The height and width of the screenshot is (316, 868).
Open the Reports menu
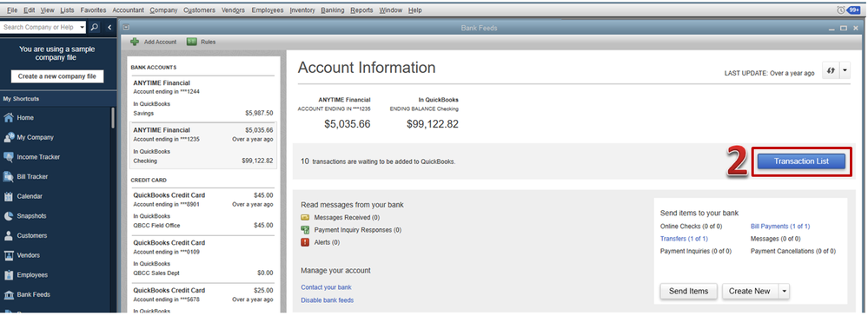click(x=361, y=10)
